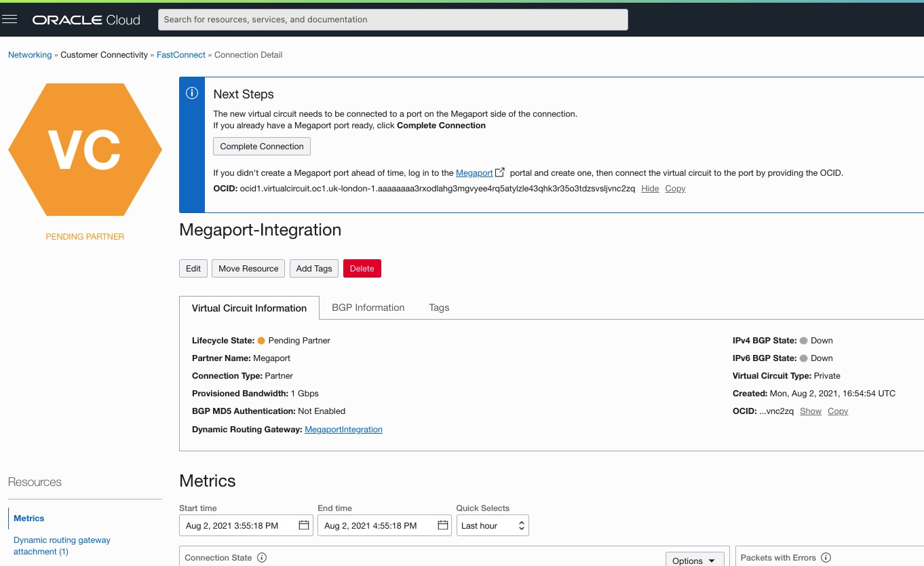
Task: Click the Start time input field
Action: [x=246, y=525]
